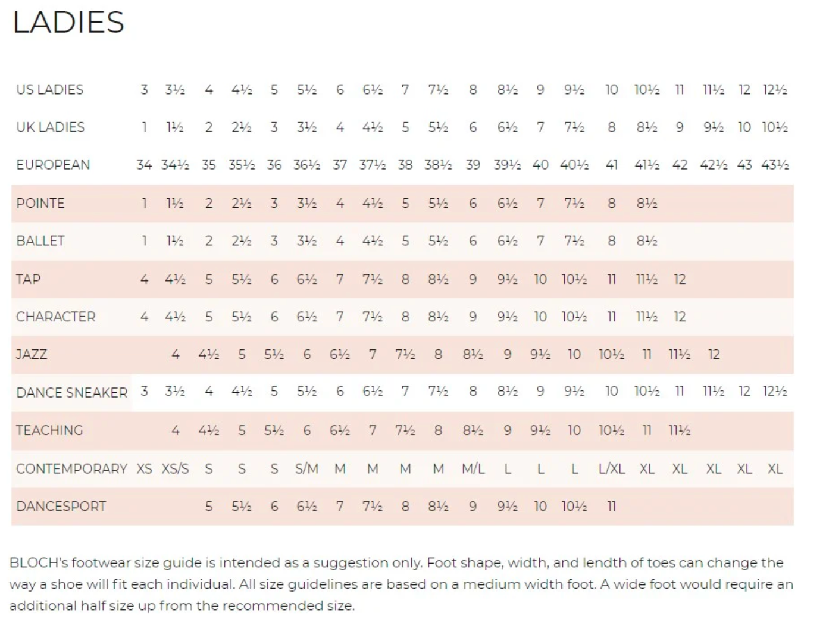The image size is (826, 644).
Task: Click the DANCESPORT row label
Action: point(61,507)
